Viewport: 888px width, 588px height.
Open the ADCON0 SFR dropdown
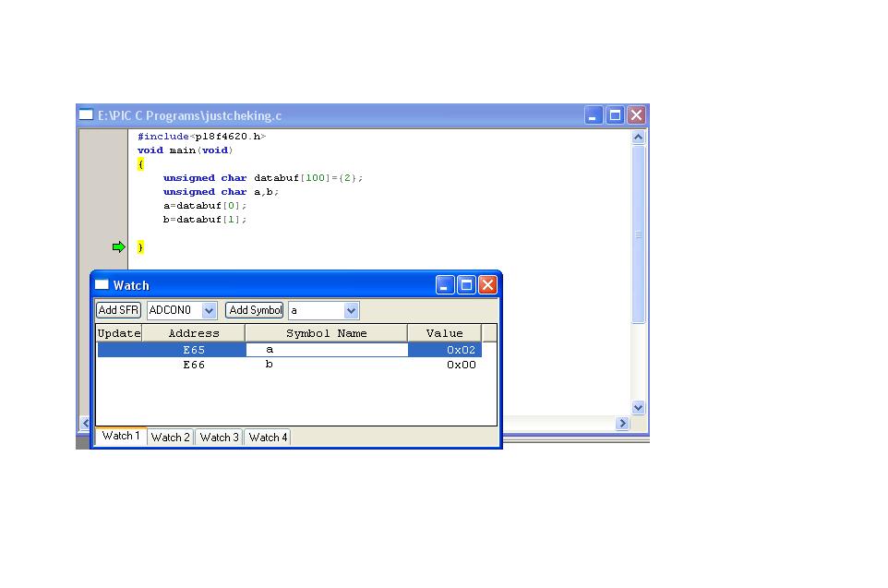pyautogui.click(x=209, y=310)
